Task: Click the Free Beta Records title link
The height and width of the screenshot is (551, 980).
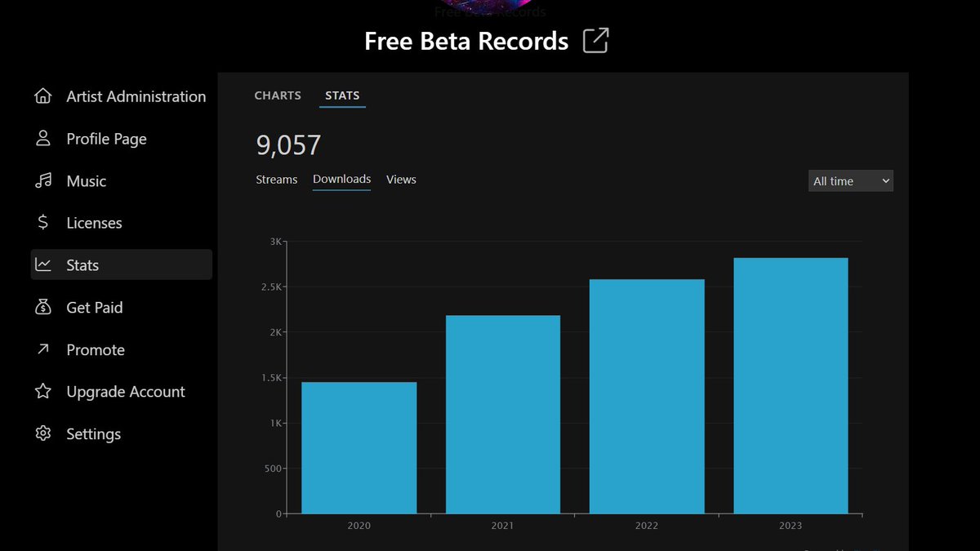Action: tap(466, 41)
